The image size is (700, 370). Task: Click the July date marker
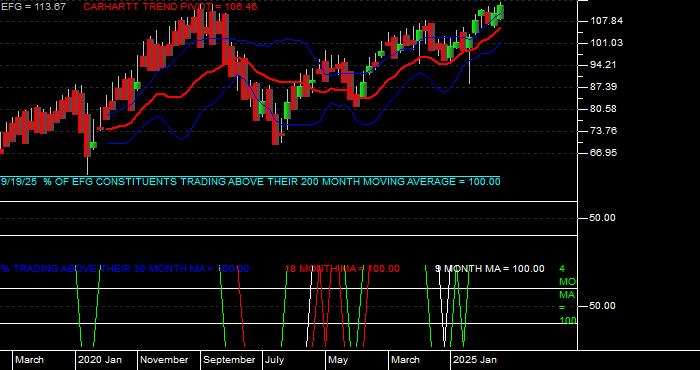pyautogui.click(x=274, y=360)
